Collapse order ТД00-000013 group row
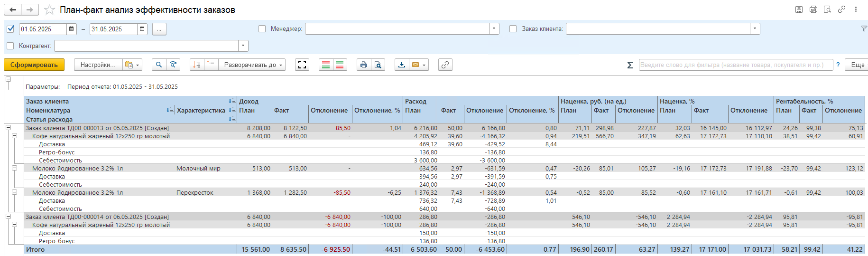Image resolution: width=868 pixels, height=256 pixels. click(x=8, y=128)
